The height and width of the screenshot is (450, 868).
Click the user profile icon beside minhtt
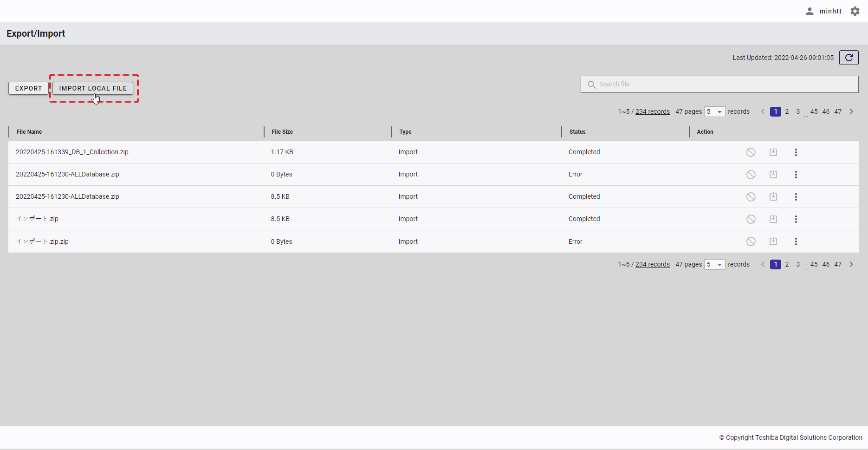(810, 11)
